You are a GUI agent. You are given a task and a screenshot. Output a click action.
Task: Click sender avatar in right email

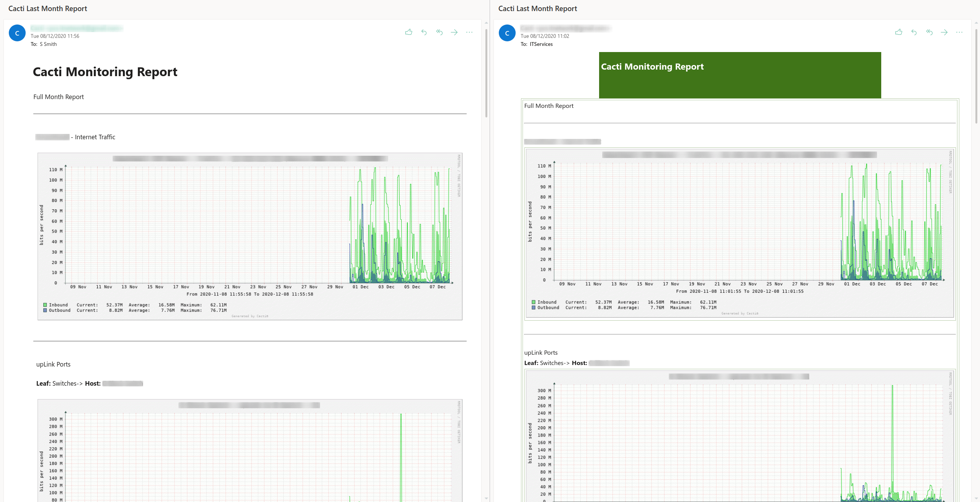point(507,33)
